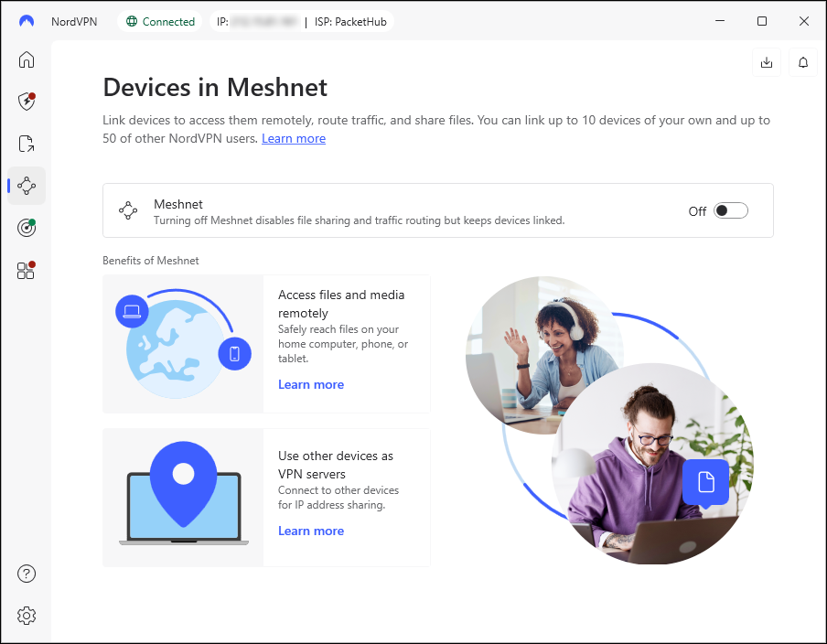
Task: Open Learn more under Access files remotely
Action: 311,385
